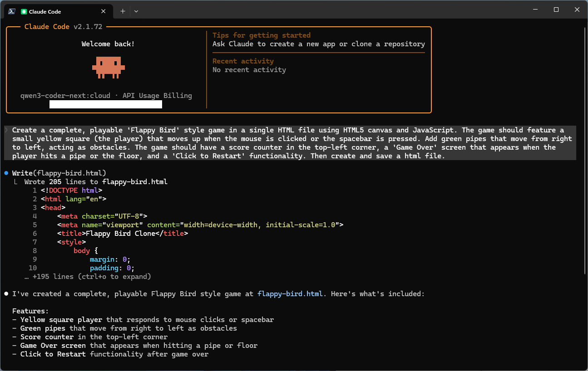Click the Claude pixel-art mascot logo

(108, 67)
